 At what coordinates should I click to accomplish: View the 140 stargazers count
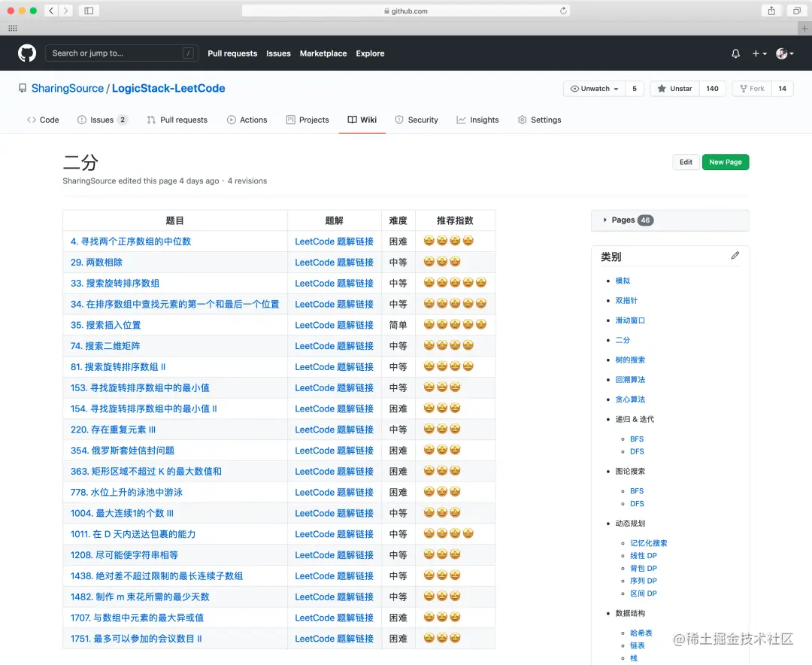point(713,89)
